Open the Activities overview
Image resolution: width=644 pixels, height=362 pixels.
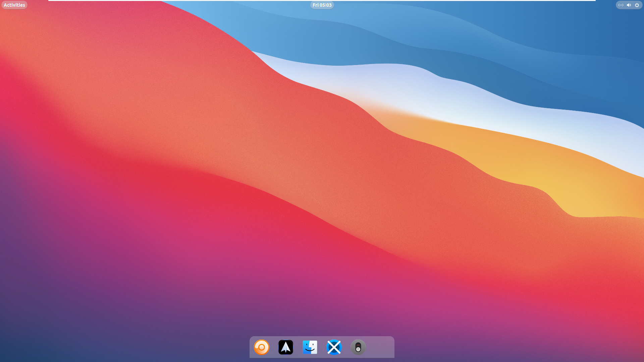(x=14, y=5)
